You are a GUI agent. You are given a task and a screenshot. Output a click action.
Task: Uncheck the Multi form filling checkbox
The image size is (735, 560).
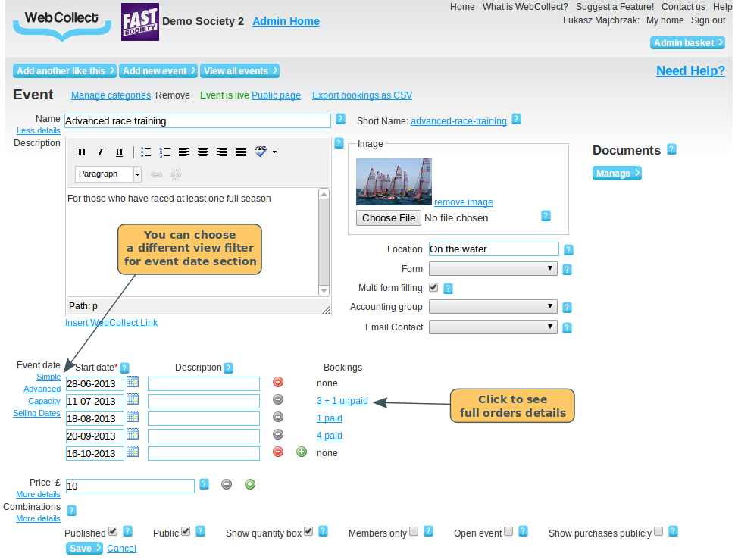434,288
